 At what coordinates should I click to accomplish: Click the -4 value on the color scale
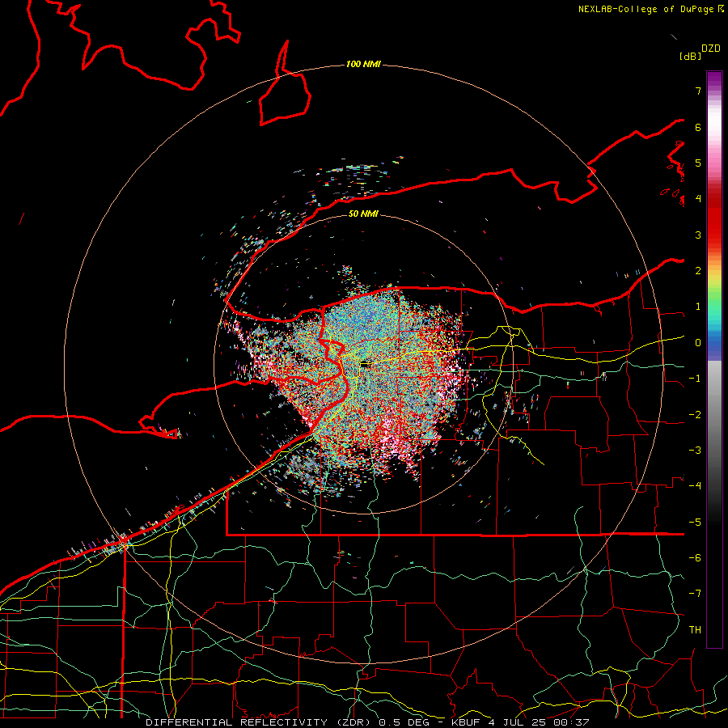[695, 486]
